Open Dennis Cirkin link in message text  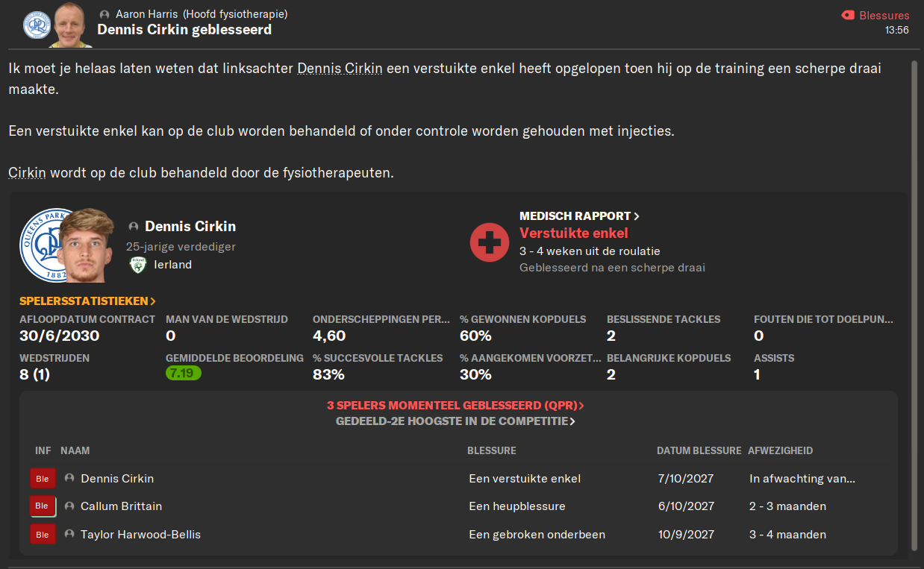[340, 69]
